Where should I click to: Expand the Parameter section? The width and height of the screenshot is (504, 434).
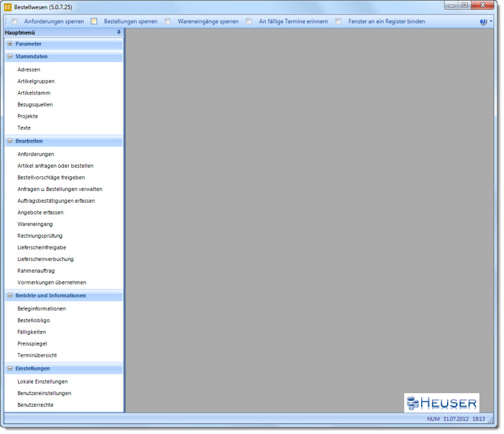[10, 44]
